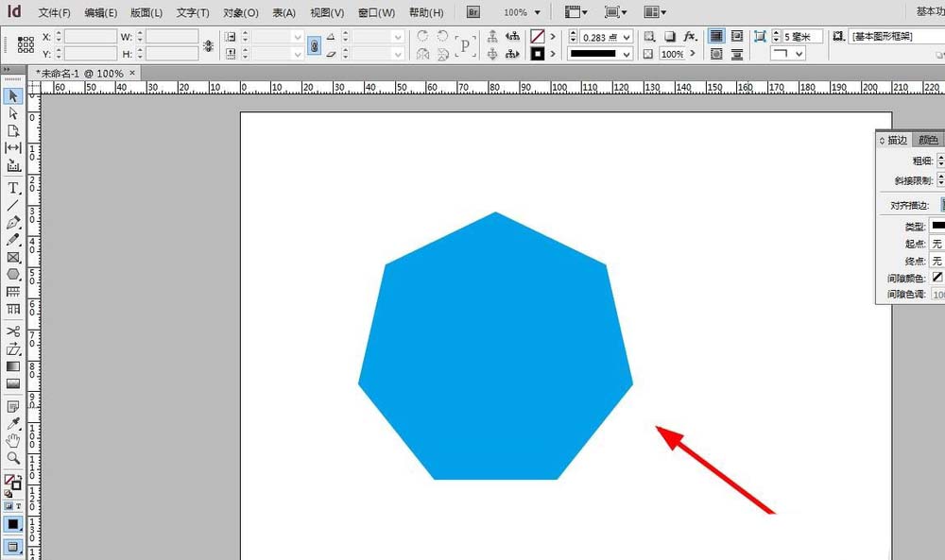The image size is (945, 560).
Task: Close the 未命名-1 document tab
Action: [131, 73]
